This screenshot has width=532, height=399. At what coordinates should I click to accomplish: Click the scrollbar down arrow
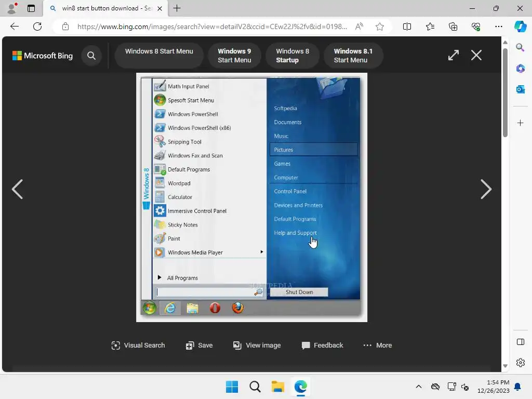coord(505,366)
